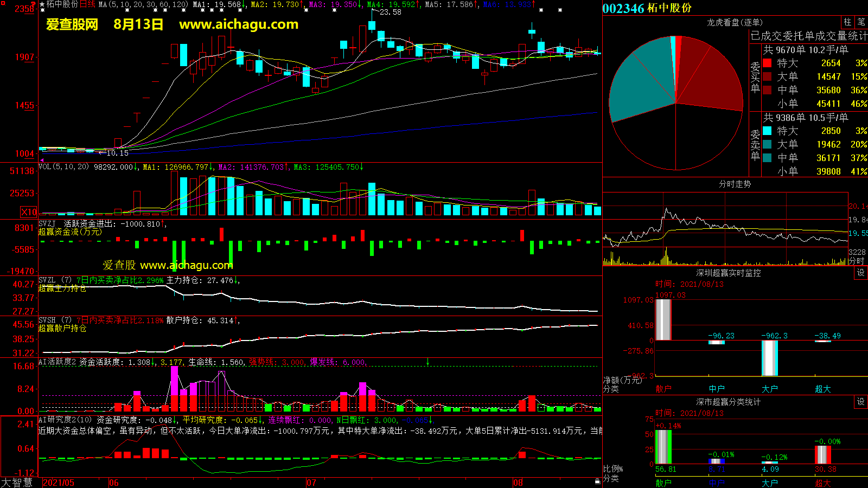868x488 pixels.
Task: Click the red square icon at top-left corner
Action: coord(3,3)
